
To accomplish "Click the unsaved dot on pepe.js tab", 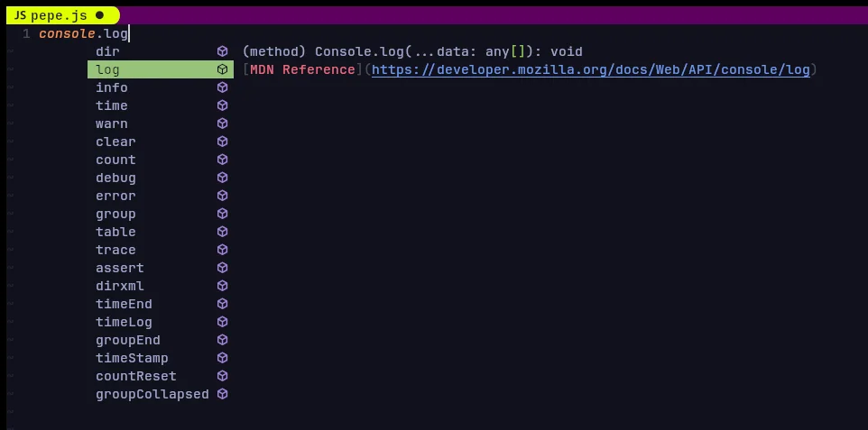I will tap(99, 15).
